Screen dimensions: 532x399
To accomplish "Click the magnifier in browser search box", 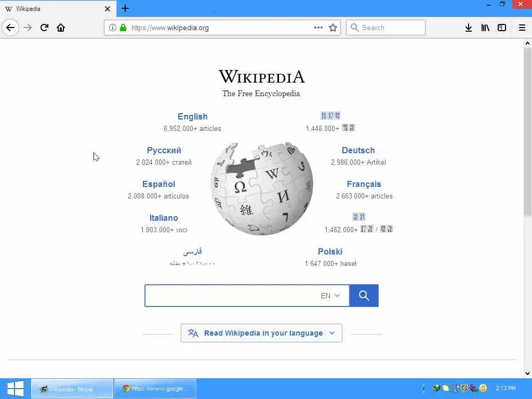I will [x=354, y=28].
